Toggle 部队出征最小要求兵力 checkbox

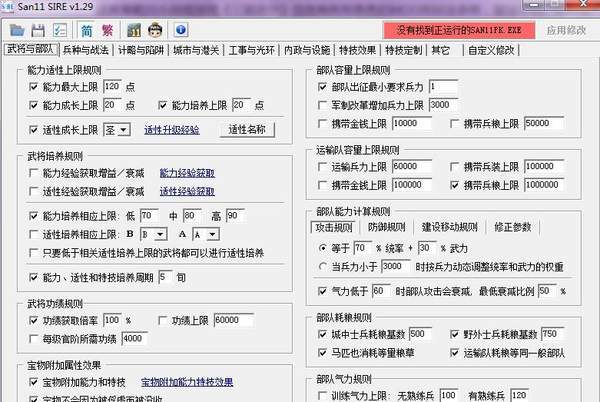pos(322,87)
